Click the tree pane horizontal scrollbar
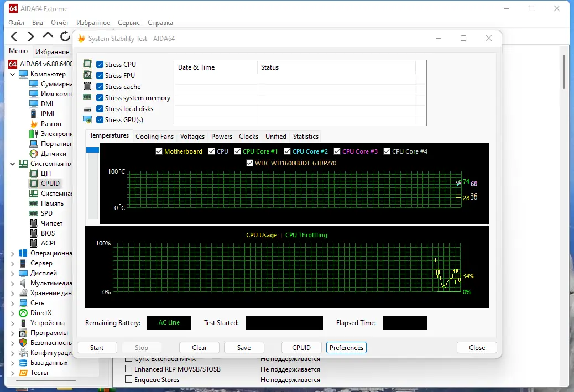The height and width of the screenshot is (392, 574). coord(46,381)
